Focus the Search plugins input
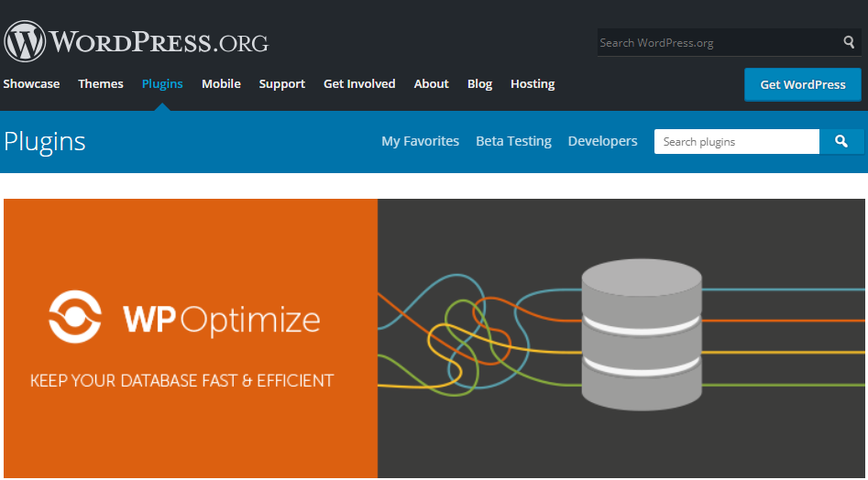This screenshot has width=868, height=480. click(737, 142)
